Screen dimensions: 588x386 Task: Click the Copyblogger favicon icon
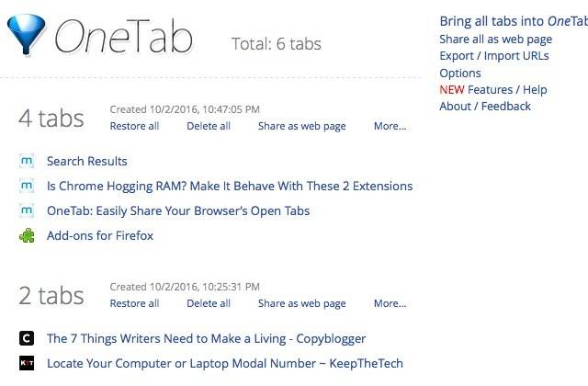pyautogui.click(x=27, y=339)
